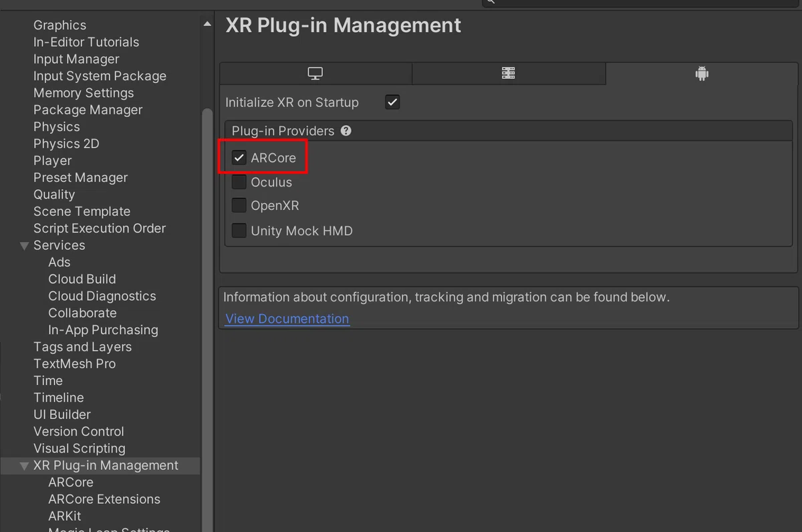The height and width of the screenshot is (532, 802).
Task: Switch to the Standalone desktop platform tab
Action: (x=315, y=74)
